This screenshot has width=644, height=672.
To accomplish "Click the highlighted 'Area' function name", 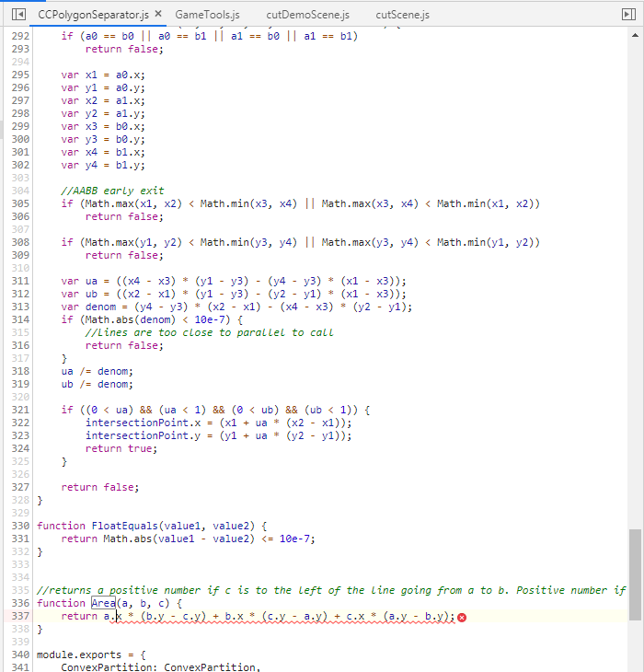I will 103,603.
